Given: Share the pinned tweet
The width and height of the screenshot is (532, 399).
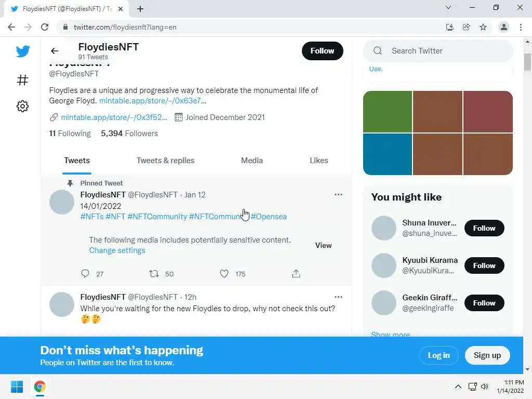Looking at the screenshot, I should (x=296, y=273).
